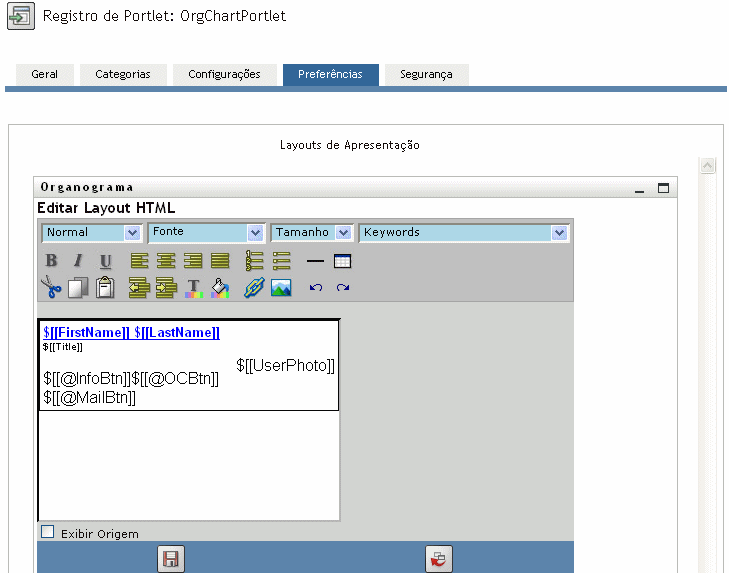Open the Normal paragraph style dropdown
The width and height of the screenshot is (729, 573).
click(91, 233)
